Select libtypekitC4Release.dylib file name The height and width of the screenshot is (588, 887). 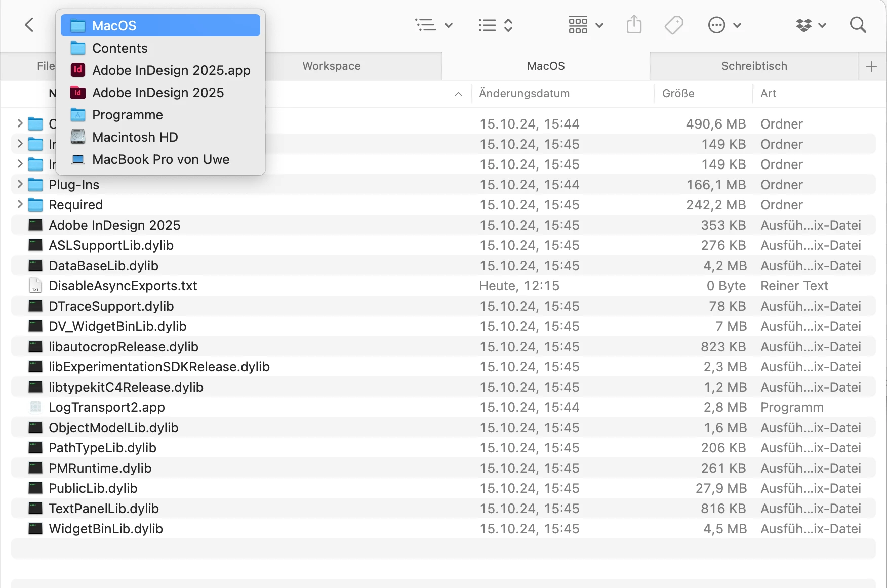pos(126,387)
